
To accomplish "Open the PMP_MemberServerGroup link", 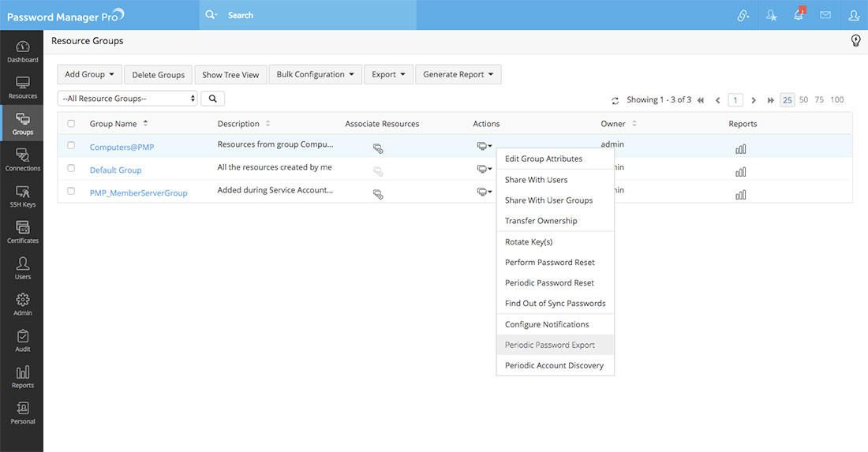I will pos(138,193).
